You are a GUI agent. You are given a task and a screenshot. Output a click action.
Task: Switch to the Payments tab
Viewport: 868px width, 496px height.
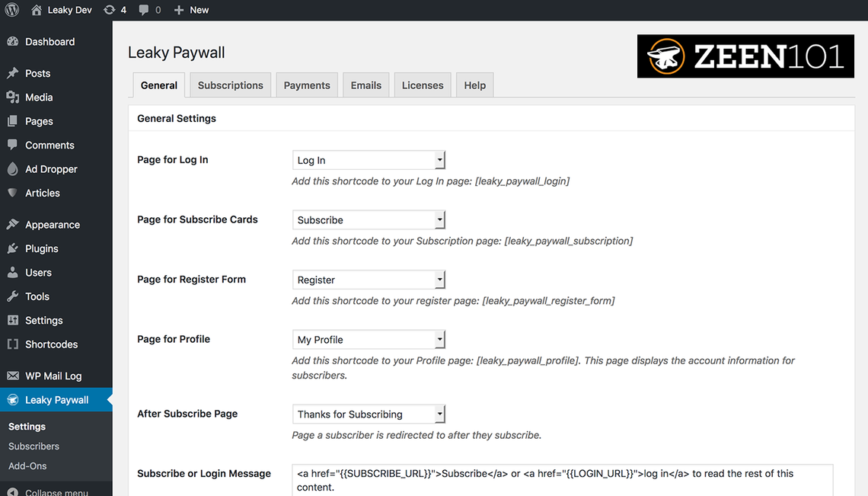click(307, 85)
